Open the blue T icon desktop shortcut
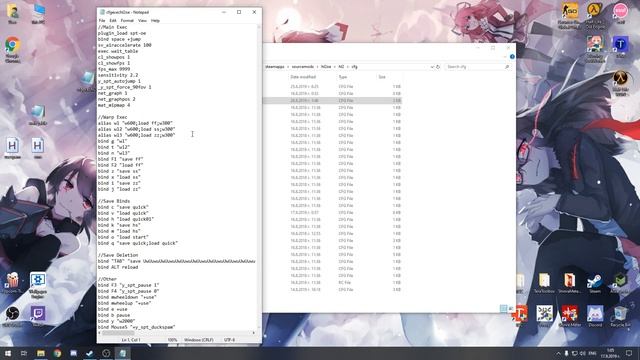 coord(620,45)
